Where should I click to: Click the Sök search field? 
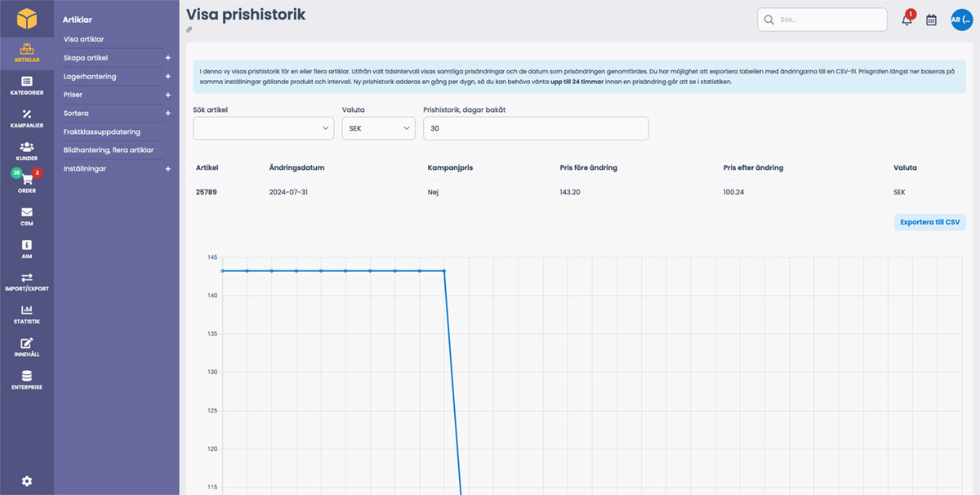click(x=822, y=20)
